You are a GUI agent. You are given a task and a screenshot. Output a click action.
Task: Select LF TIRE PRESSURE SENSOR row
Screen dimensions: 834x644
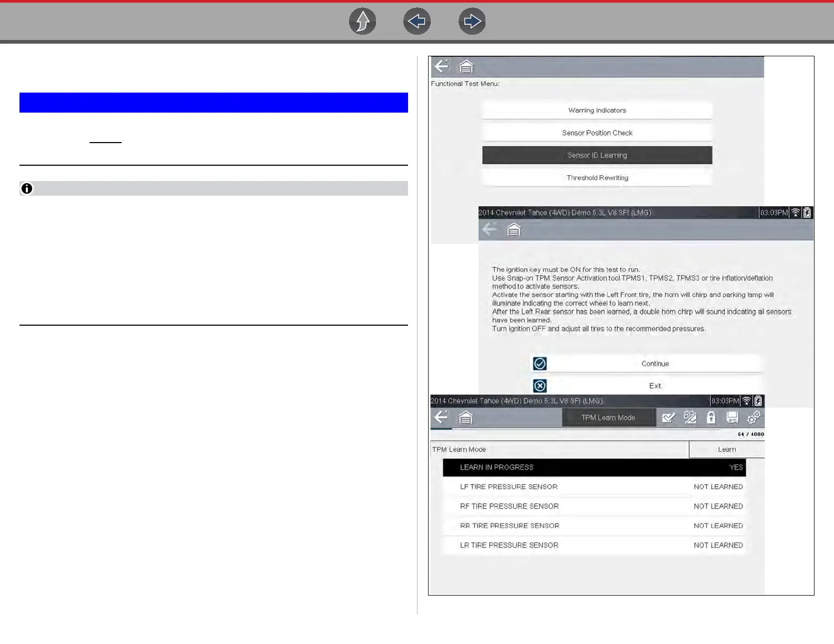coord(594,487)
